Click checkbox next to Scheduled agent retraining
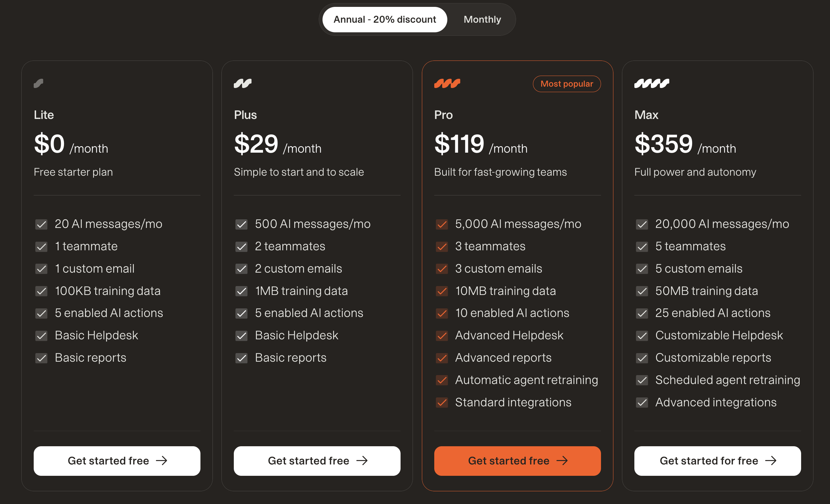The width and height of the screenshot is (830, 504). click(642, 380)
